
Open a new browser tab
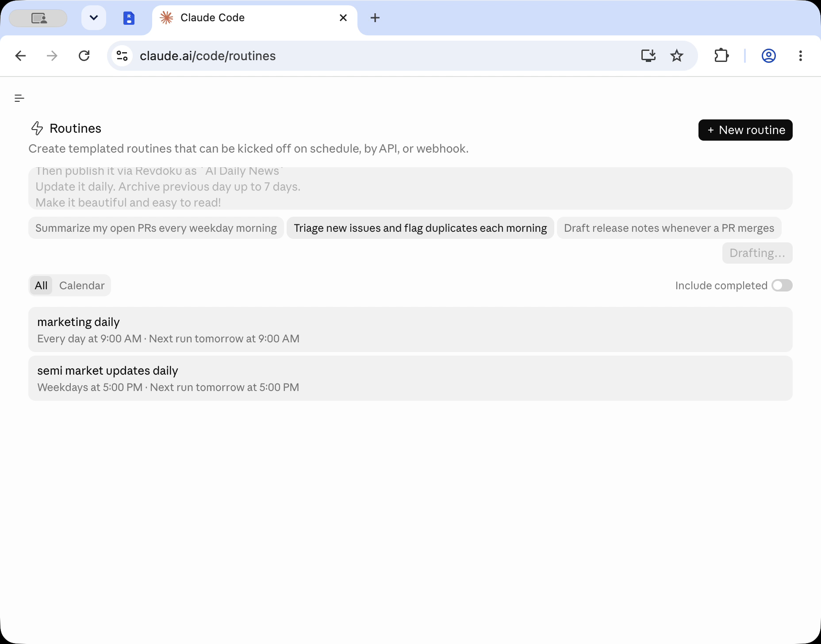(x=375, y=18)
